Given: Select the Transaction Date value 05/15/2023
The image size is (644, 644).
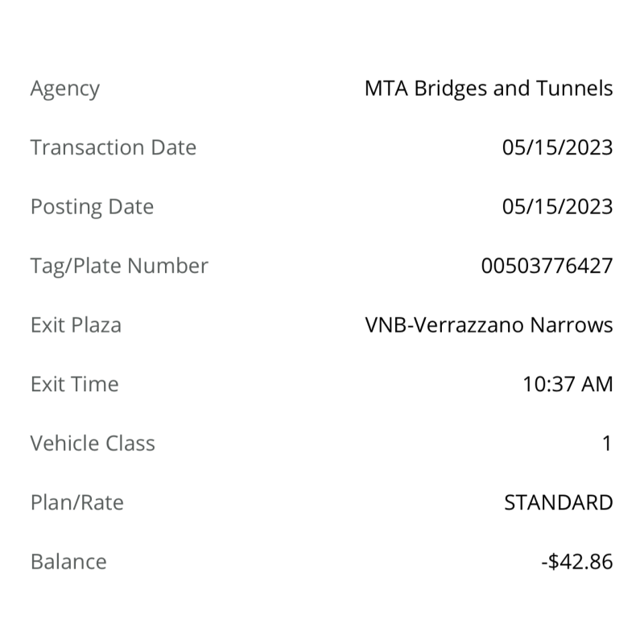Looking at the screenshot, I should tap(557, 147).
